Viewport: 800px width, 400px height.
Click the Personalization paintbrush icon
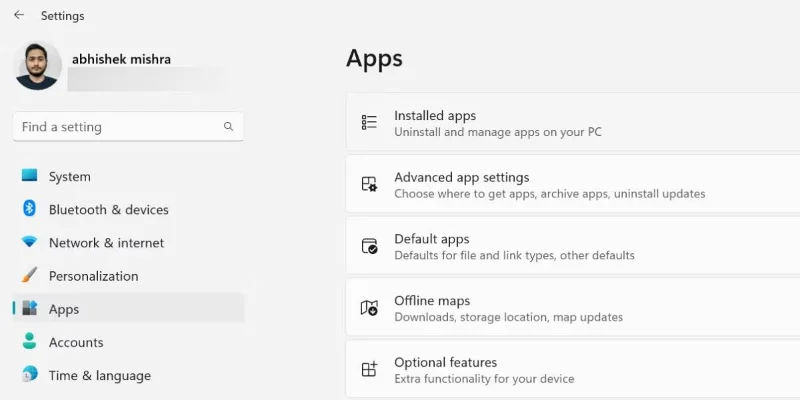30,275
